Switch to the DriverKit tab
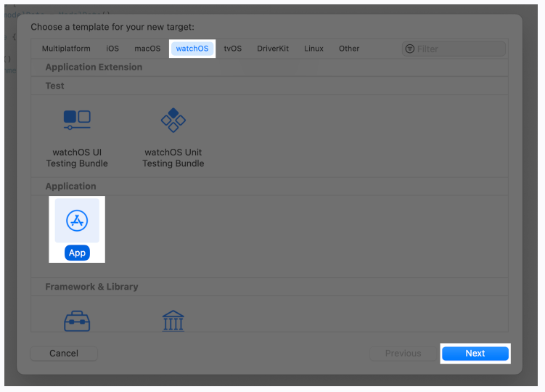This screenshot has height=392, width=545. [x=273, y=49]
